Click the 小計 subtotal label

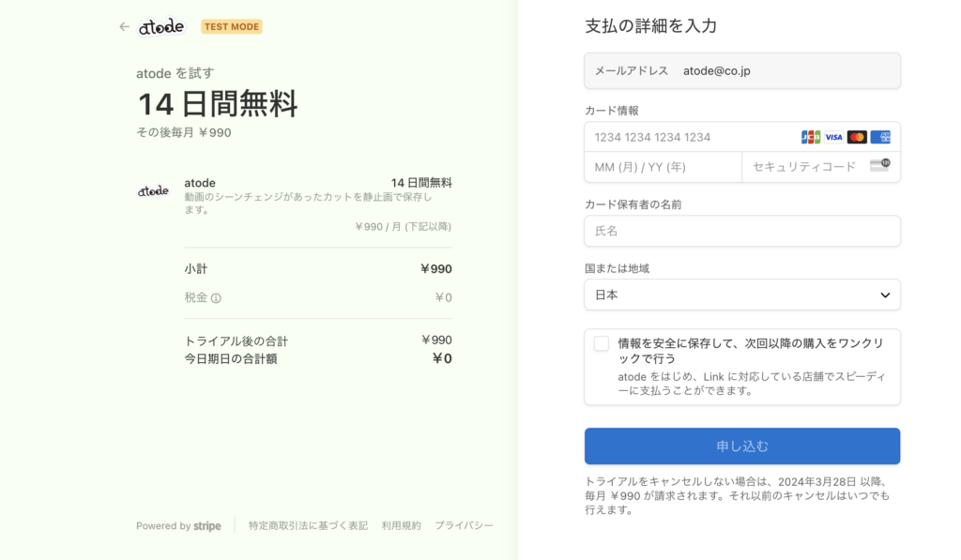click(196, 269)
